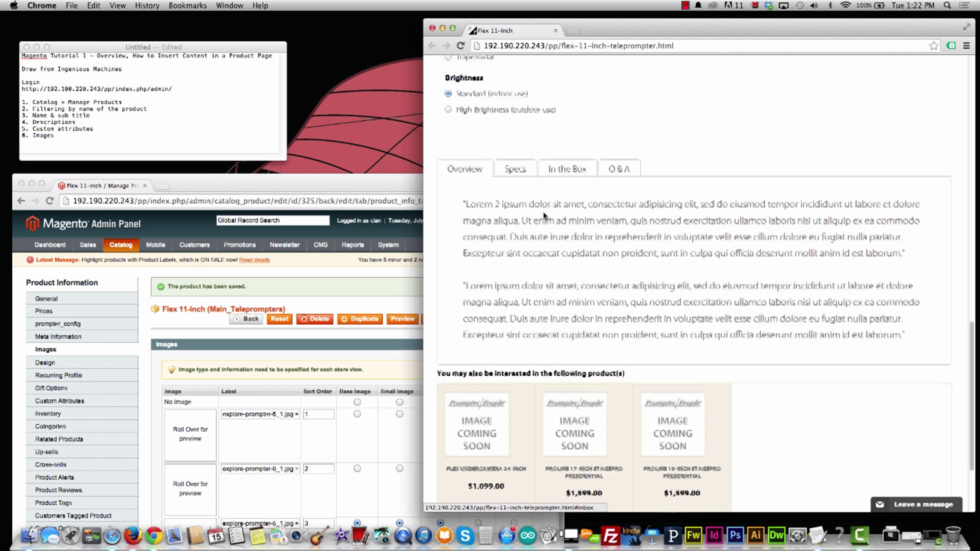Click the Spotlight search icon in the menu bar
This screenshot has height=551, width=980.
pos(947,5)
